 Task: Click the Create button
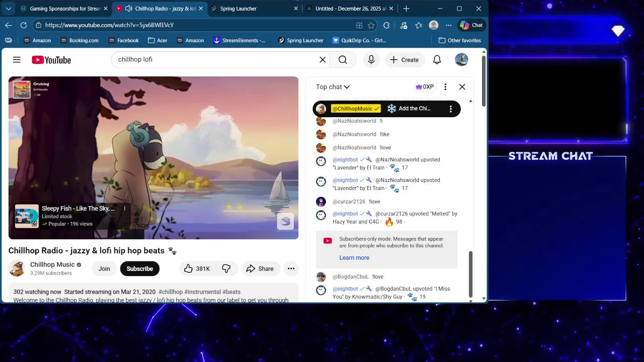[x=405, y=60]
